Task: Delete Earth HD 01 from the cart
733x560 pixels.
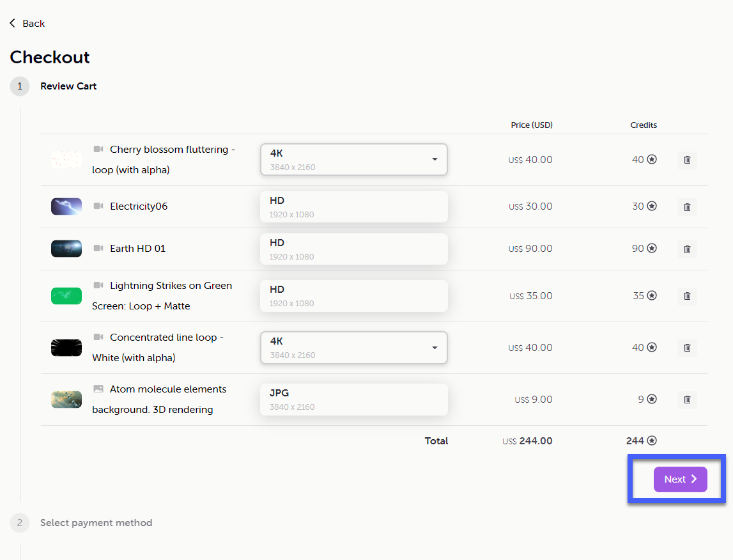Action: 687,249
